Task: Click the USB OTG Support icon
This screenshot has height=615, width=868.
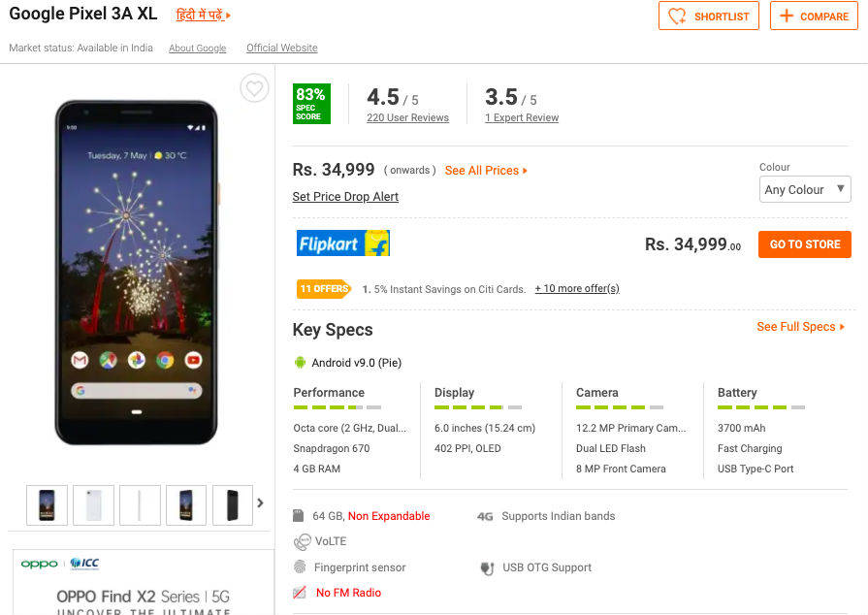Action: tap(486, 567)
